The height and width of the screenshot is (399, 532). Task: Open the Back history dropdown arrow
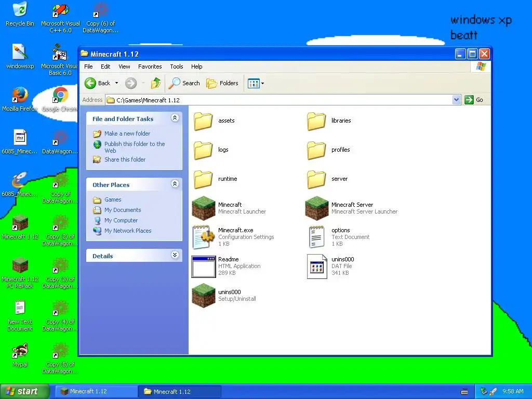click(x=117, y=83)
